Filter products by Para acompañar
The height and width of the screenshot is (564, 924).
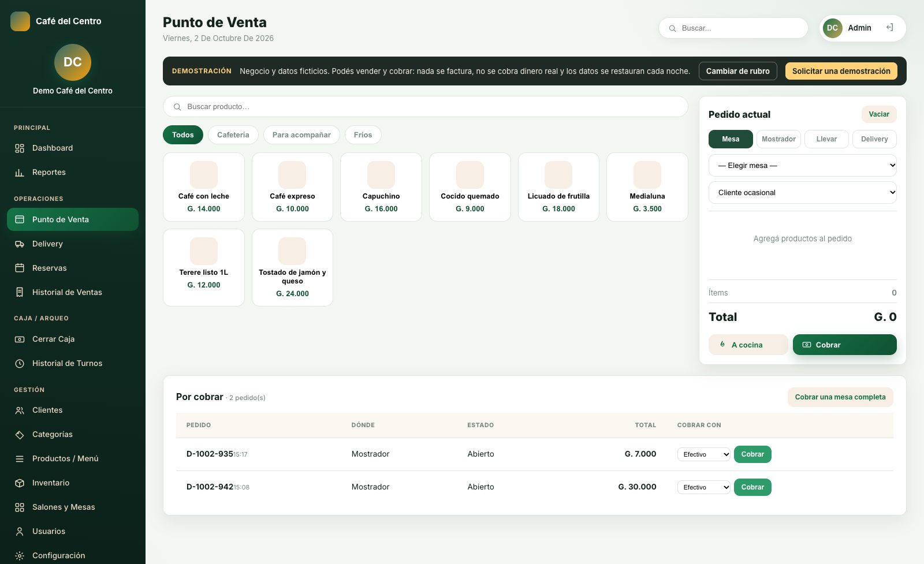(301, 135)
